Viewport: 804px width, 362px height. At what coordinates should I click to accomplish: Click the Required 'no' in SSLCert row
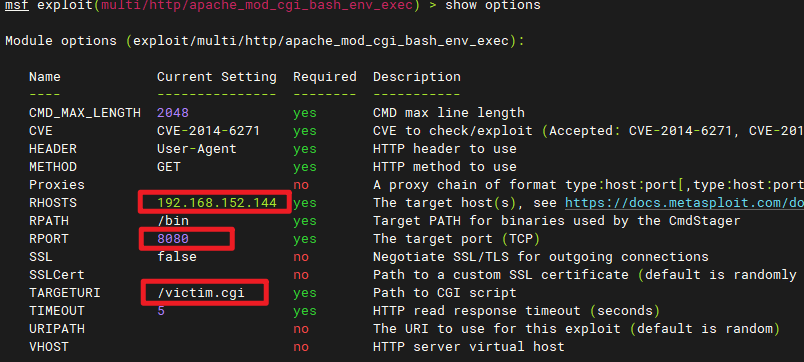pos(301,275)
